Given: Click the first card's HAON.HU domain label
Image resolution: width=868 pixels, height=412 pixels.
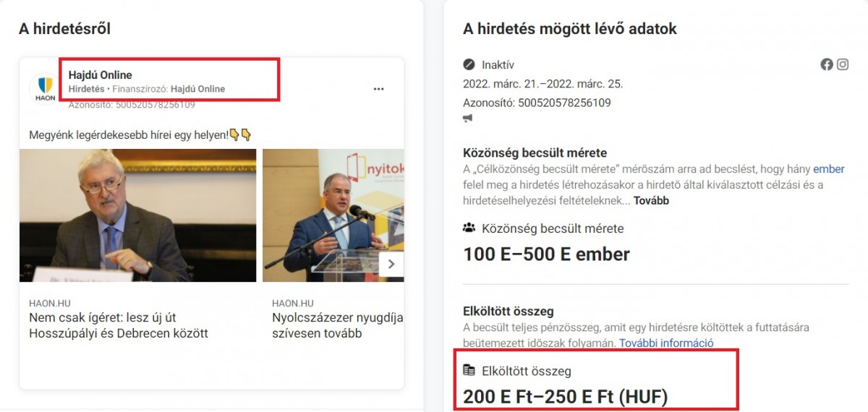Looking at the screenshot, I should pos(50,303).
